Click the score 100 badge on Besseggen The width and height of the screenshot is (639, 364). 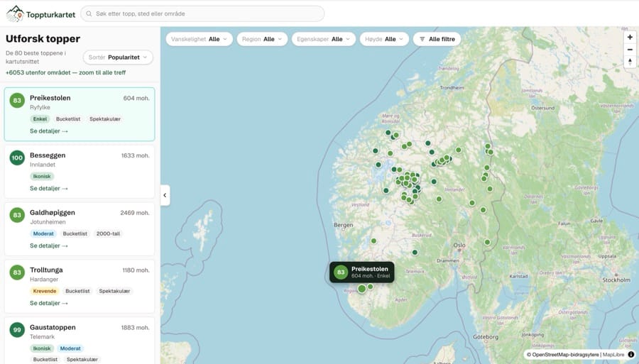coord(17,158)
